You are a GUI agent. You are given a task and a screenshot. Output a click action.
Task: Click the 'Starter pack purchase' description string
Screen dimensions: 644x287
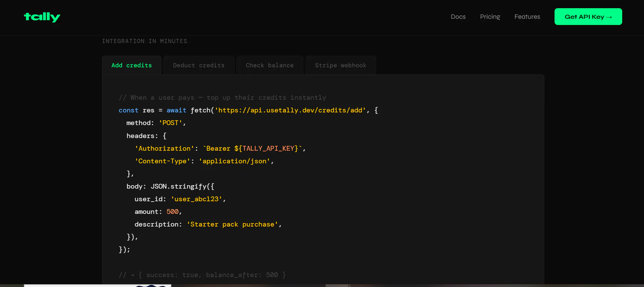[232, 224]
